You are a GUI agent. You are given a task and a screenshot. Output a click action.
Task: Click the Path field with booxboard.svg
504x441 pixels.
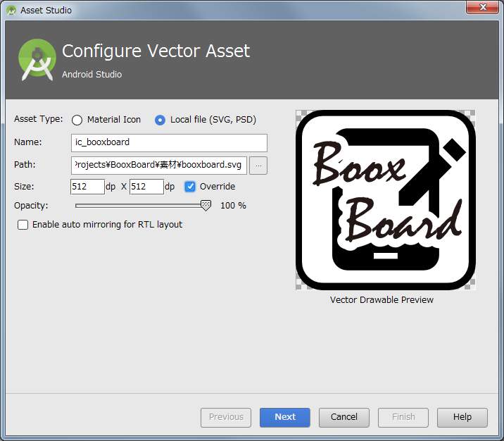159,166
